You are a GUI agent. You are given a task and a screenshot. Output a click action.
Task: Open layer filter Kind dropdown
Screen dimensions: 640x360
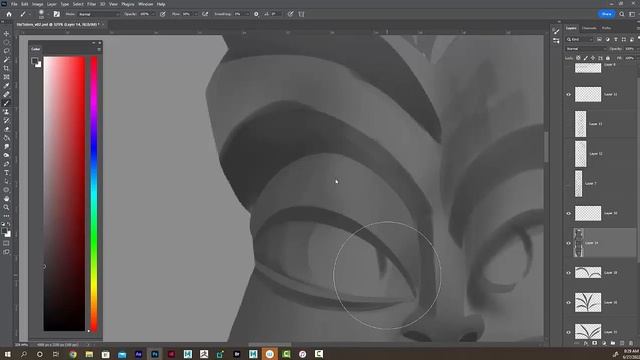coord(579,39)
